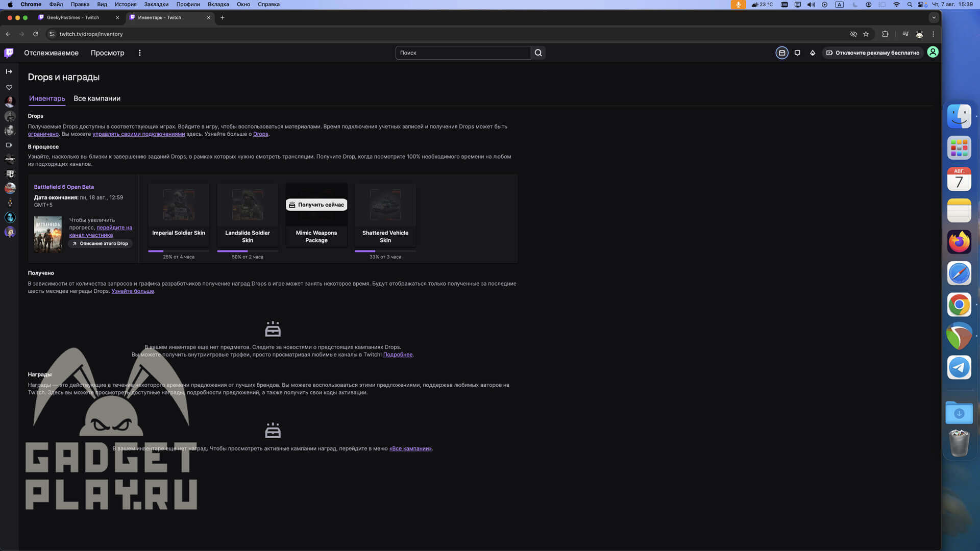Click the Shattered Vehicle Skin 33% progress bar

(385, 251)
